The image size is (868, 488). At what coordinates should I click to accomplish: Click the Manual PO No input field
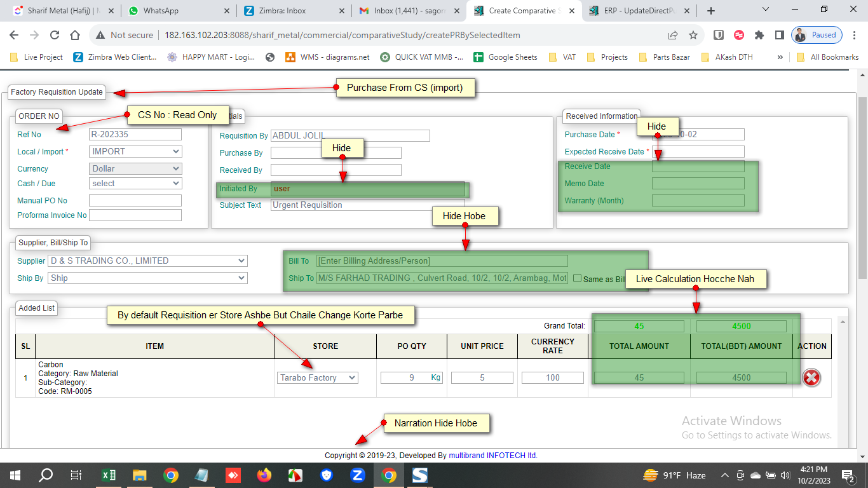point(135,201)
